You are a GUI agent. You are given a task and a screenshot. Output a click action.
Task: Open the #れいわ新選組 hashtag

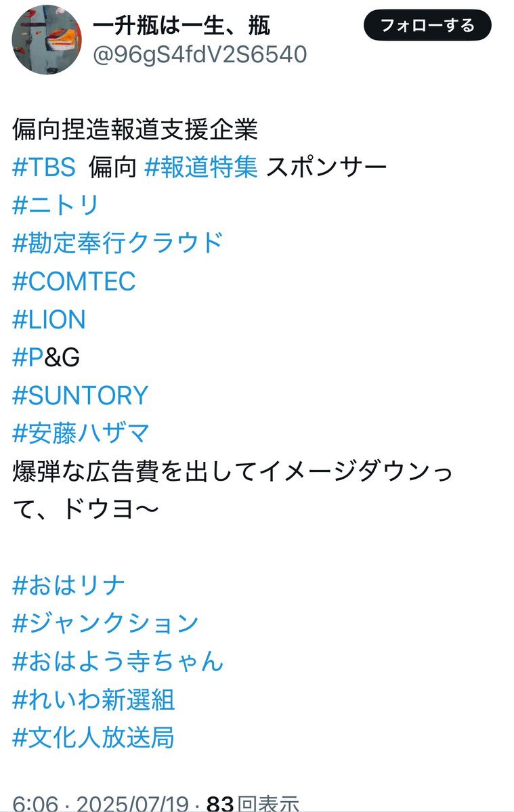(93, 700)
